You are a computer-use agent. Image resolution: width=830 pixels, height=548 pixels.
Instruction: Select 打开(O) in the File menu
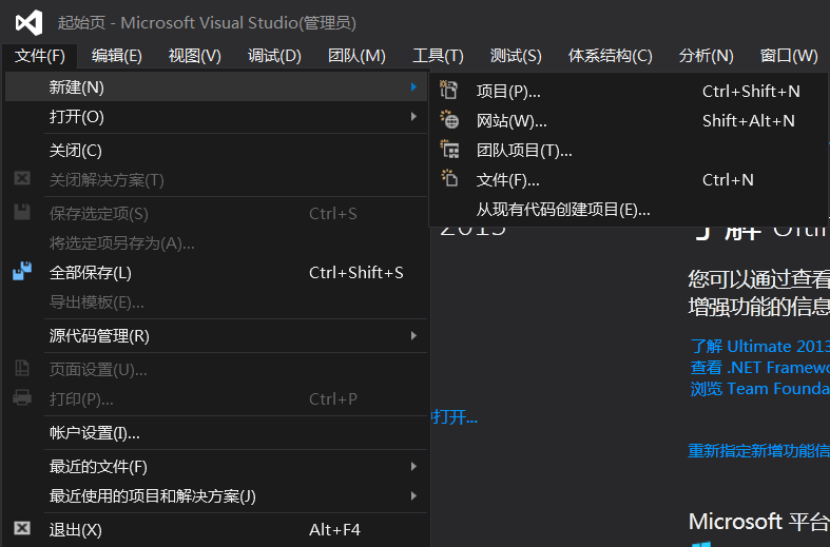pyautogui.click(x=216, y=116)
